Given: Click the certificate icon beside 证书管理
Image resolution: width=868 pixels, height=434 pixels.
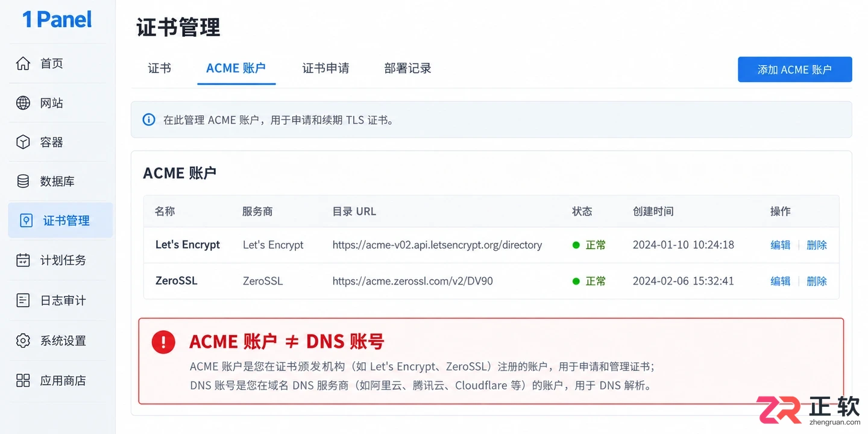Looking at the screenshot, I should coord(26,221).
